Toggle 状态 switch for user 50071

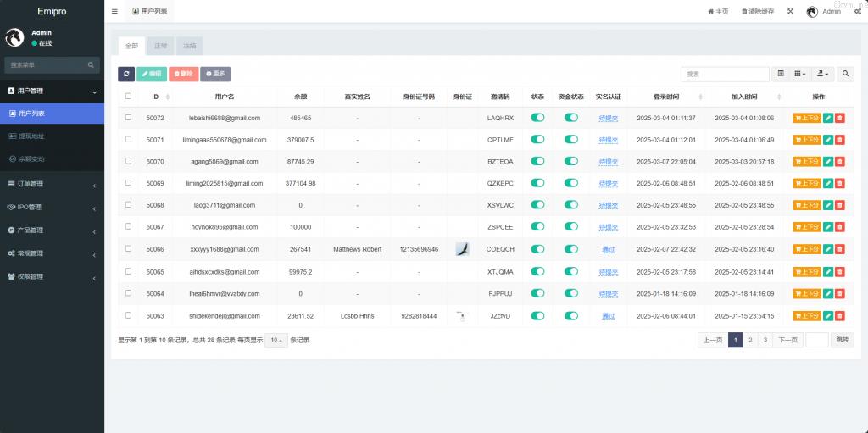[x=537, y=140]
